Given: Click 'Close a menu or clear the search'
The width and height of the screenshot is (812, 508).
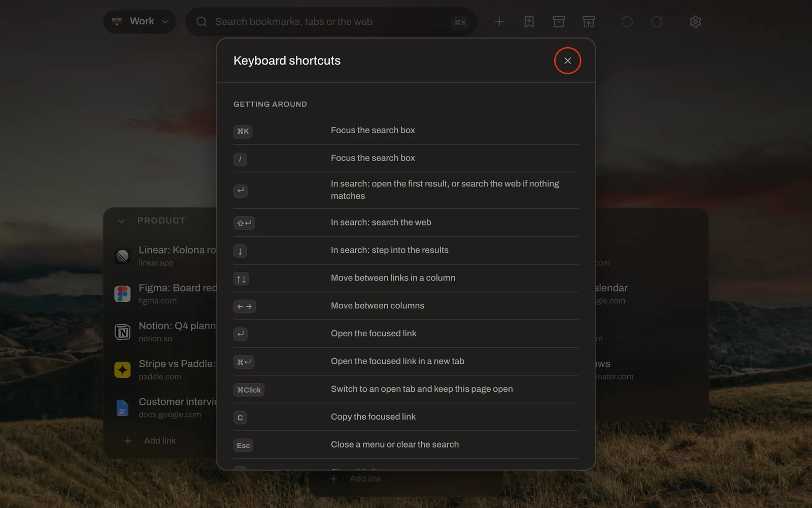Looking at the screenshot, I should coord(395,444).
